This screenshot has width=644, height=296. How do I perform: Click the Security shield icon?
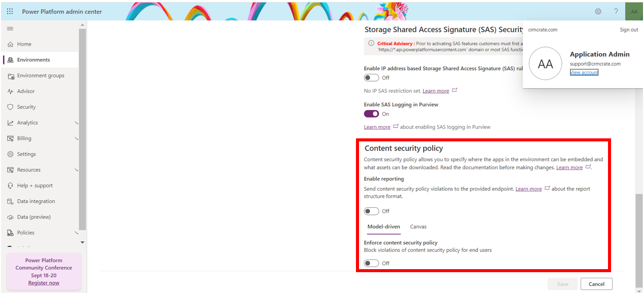pyautogui.click(x=10, y=107)
